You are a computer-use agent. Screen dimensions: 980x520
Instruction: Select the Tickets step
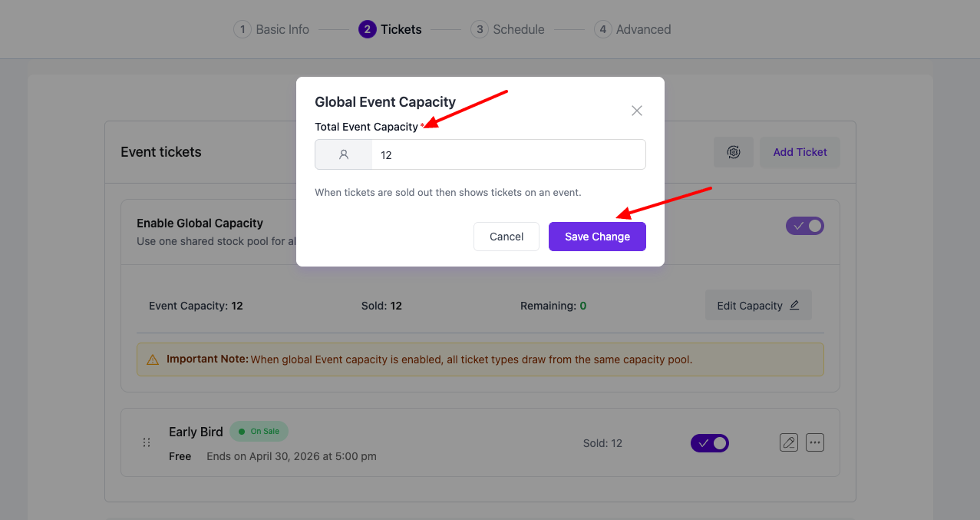pos(390,30)
